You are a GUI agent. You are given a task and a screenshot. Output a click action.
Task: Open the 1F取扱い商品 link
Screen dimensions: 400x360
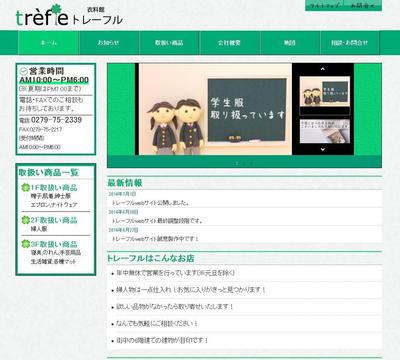point(54,187)
